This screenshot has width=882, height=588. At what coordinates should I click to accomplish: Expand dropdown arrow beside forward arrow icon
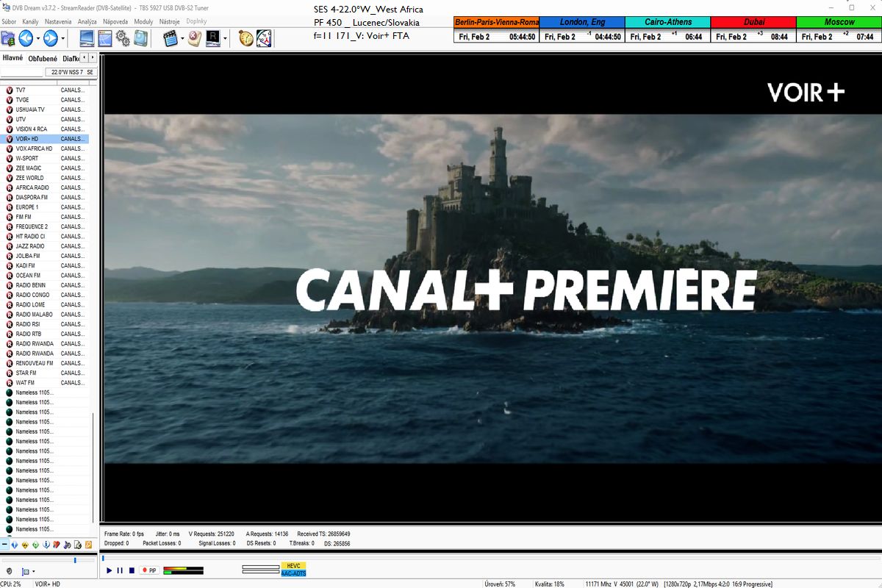(x=62, y=38)
